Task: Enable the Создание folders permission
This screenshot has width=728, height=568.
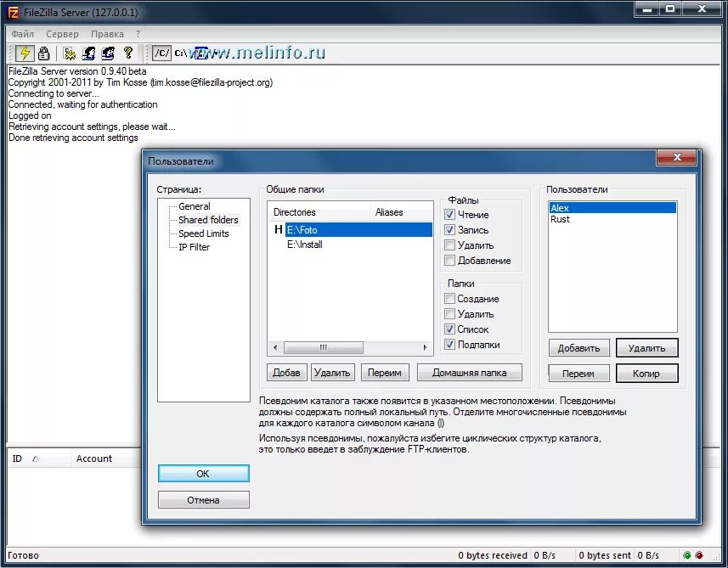Action: click(x=449, y=298)
